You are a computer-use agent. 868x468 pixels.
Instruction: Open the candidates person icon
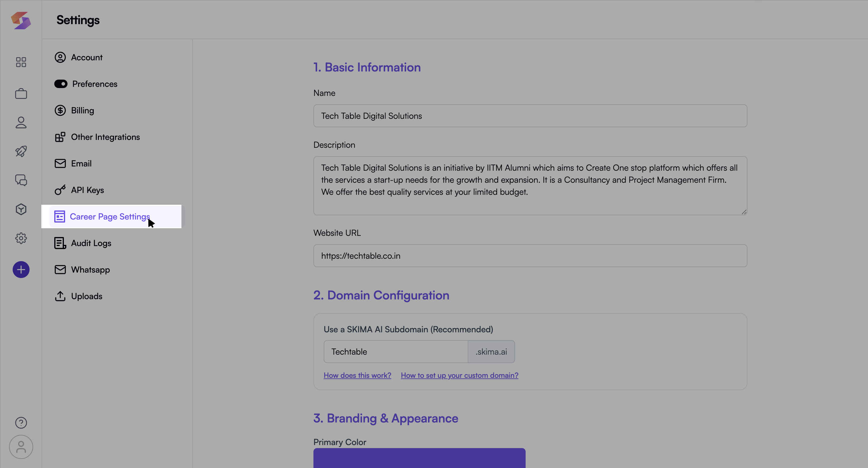(21, 122)
